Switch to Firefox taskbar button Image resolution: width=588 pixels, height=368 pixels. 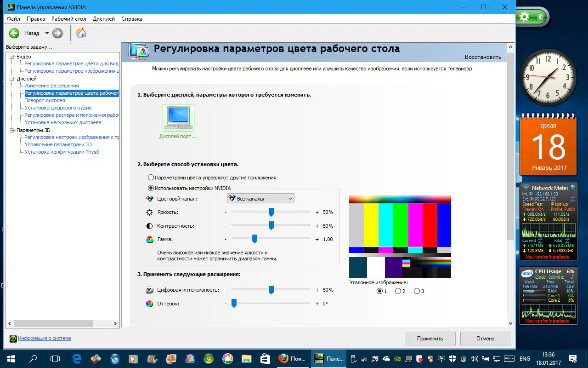293,359
